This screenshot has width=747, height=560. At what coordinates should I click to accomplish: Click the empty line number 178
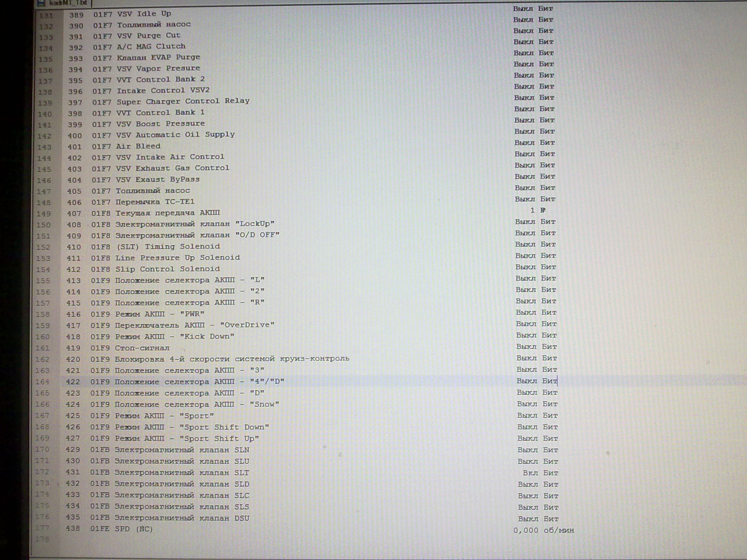coord(42,539)
